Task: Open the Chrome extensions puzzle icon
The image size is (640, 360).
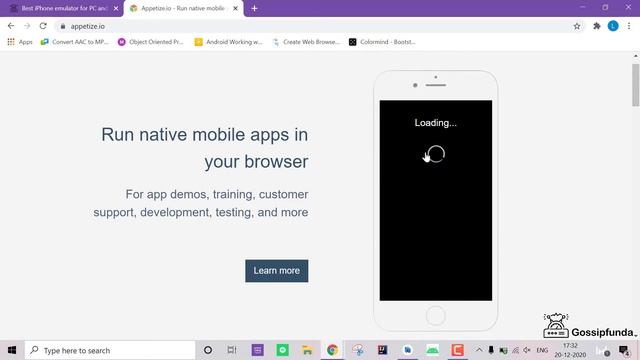Action: 597,26
